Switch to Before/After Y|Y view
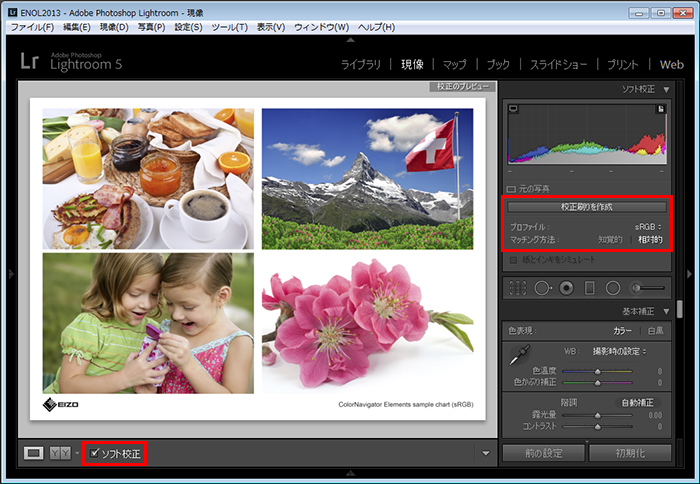 click(x=60, y=453)
